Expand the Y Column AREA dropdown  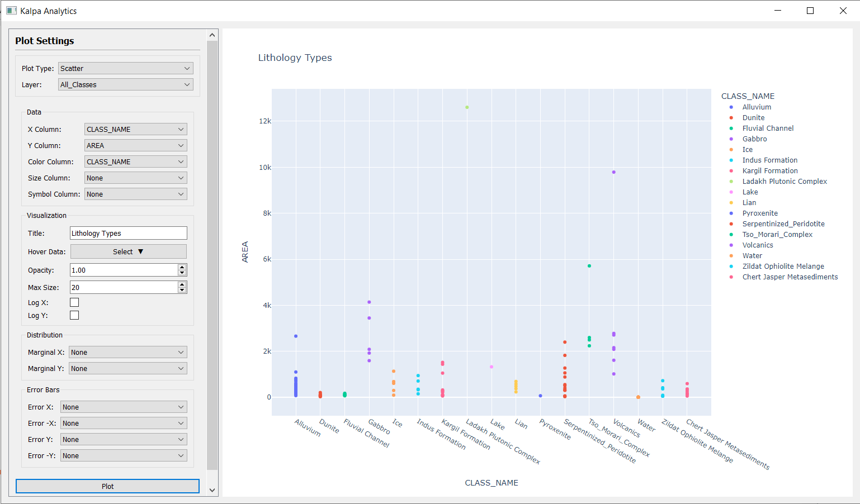coord(135,145)
